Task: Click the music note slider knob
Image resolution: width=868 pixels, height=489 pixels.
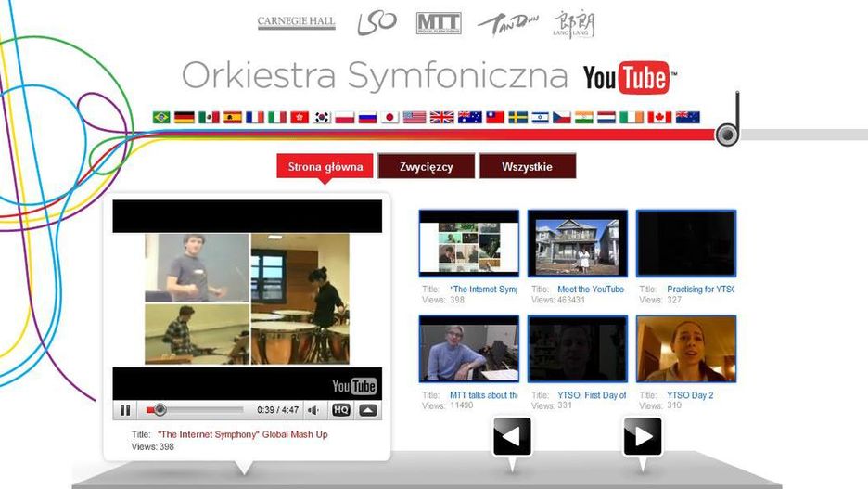Action: [727, 135]
